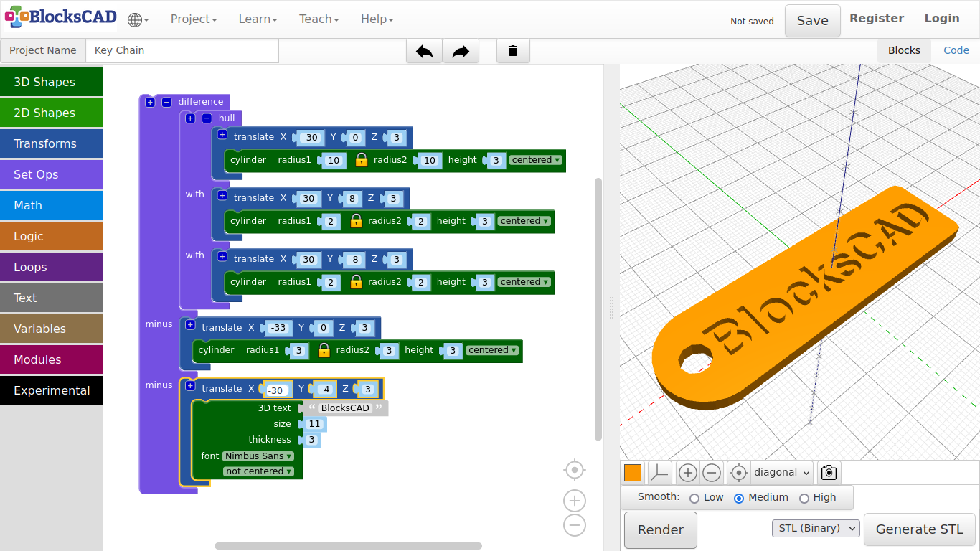Open the Project menu
980x551 pixels.
click(x=193, y=19)
